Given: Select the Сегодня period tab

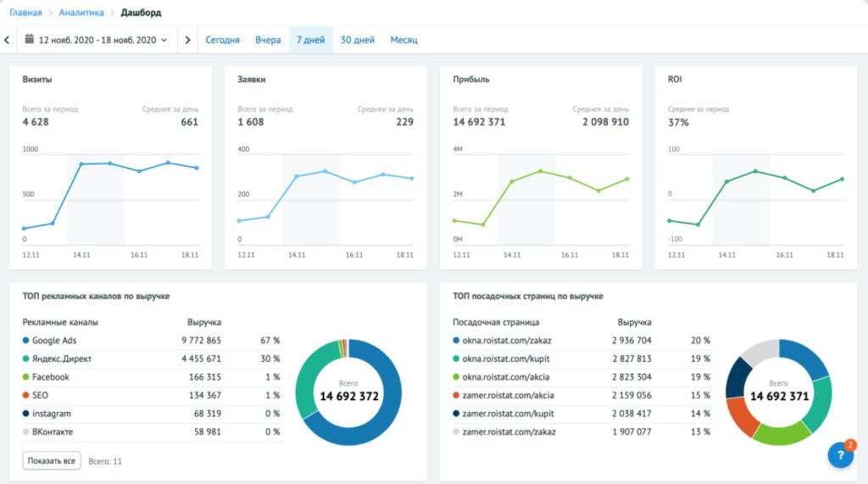Looking at the screenshot, I should point(223,40).
